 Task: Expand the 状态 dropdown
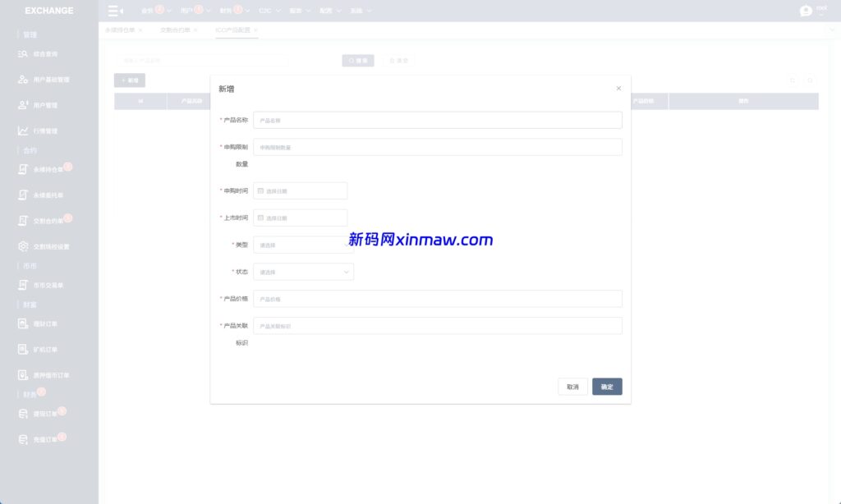click(x=303, y=272)
